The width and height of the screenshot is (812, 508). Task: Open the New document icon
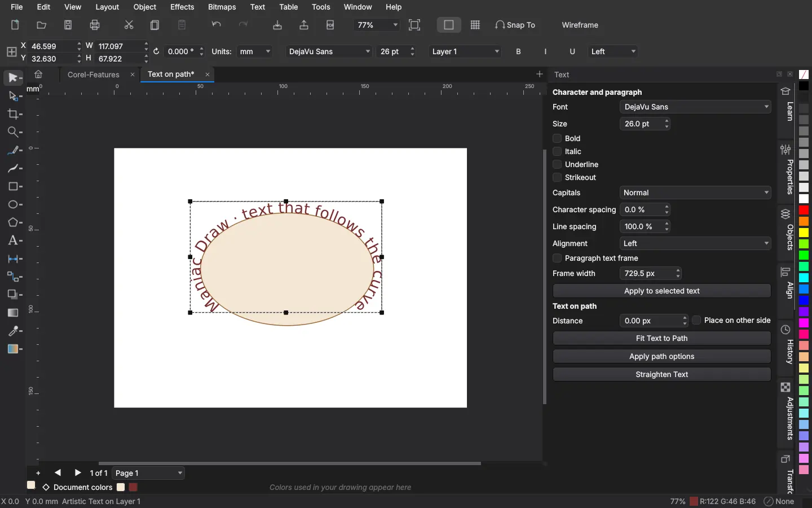tap(15, 25)
